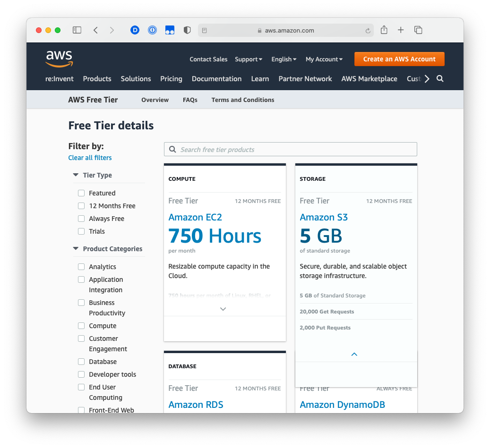The image size is (490, 448).
Task: Focus the Search free tier products field
Action: [290, 149]
